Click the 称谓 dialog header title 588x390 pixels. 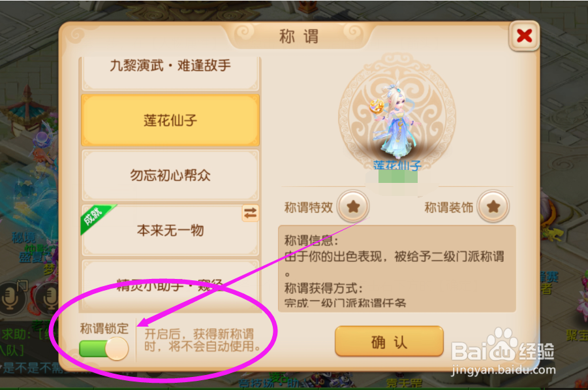(299, 37)
